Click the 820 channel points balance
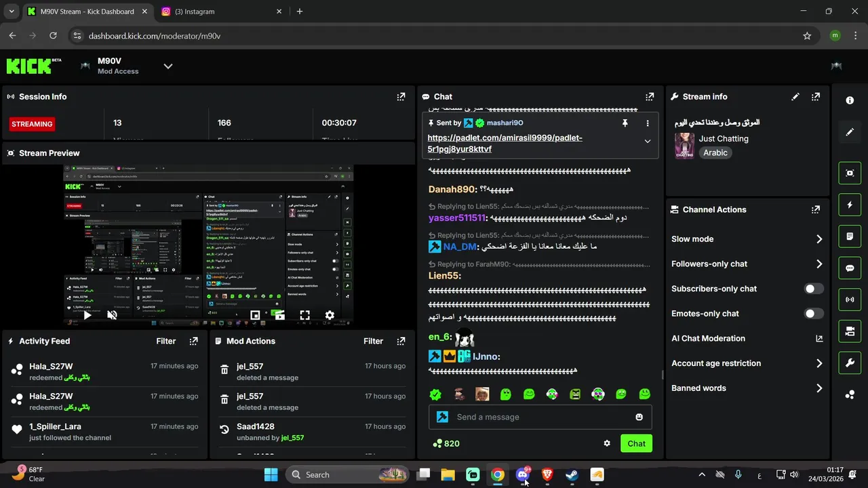 tap(446, 443)
